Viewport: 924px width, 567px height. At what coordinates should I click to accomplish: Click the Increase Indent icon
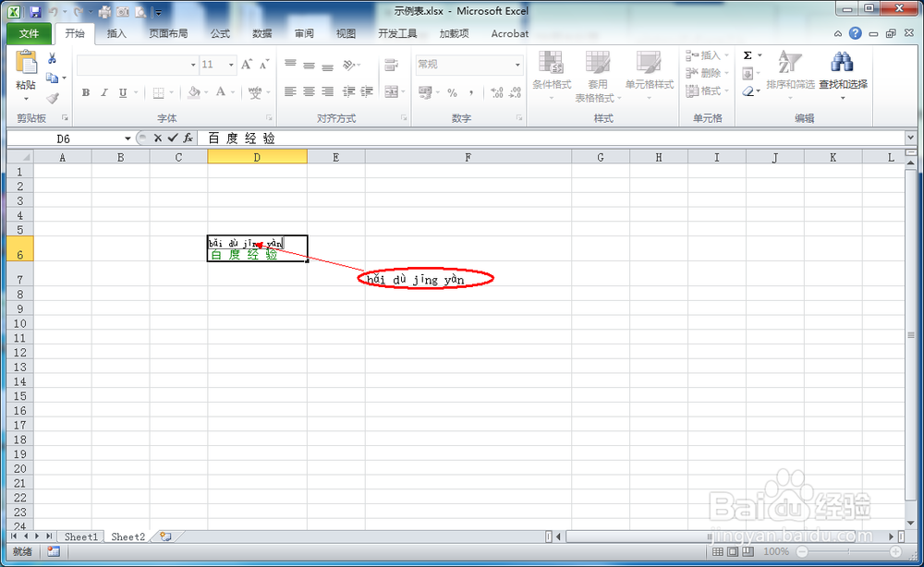click(367, 91)
